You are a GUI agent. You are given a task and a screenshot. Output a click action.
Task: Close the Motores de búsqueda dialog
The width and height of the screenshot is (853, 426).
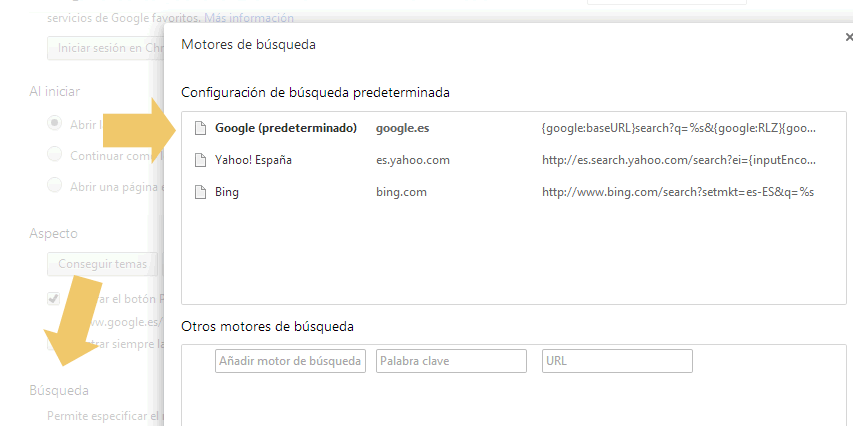(849, 37)
